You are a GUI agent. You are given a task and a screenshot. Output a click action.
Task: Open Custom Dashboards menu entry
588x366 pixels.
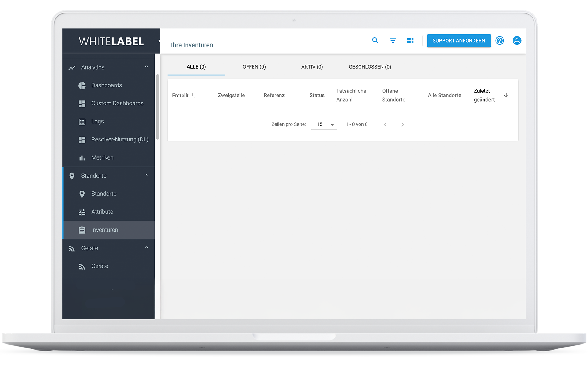[109, 104]
